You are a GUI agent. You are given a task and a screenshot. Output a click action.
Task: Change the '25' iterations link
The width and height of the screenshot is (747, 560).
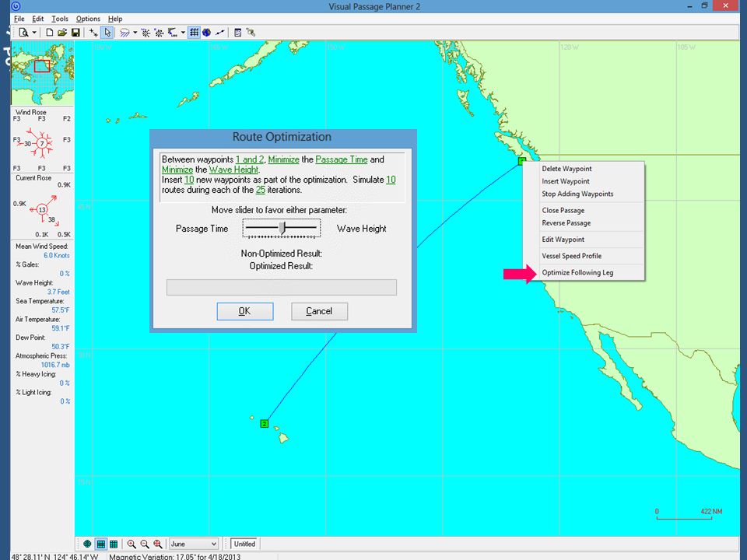[x=260, y=190]
